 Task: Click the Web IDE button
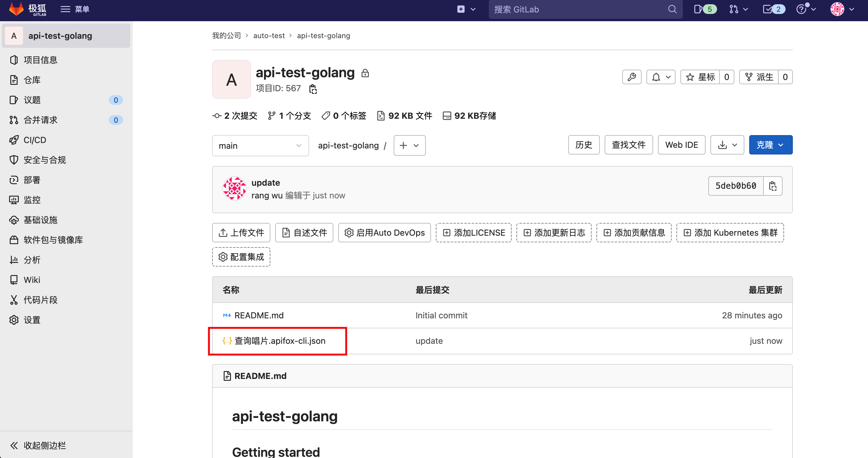[681, 145]
